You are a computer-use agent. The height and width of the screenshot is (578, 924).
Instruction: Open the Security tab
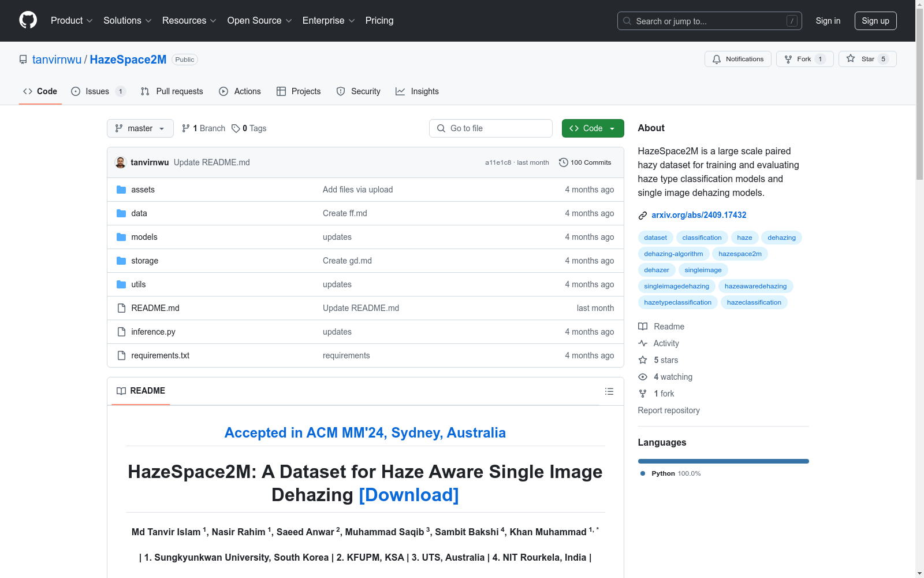tap(358, 91)
